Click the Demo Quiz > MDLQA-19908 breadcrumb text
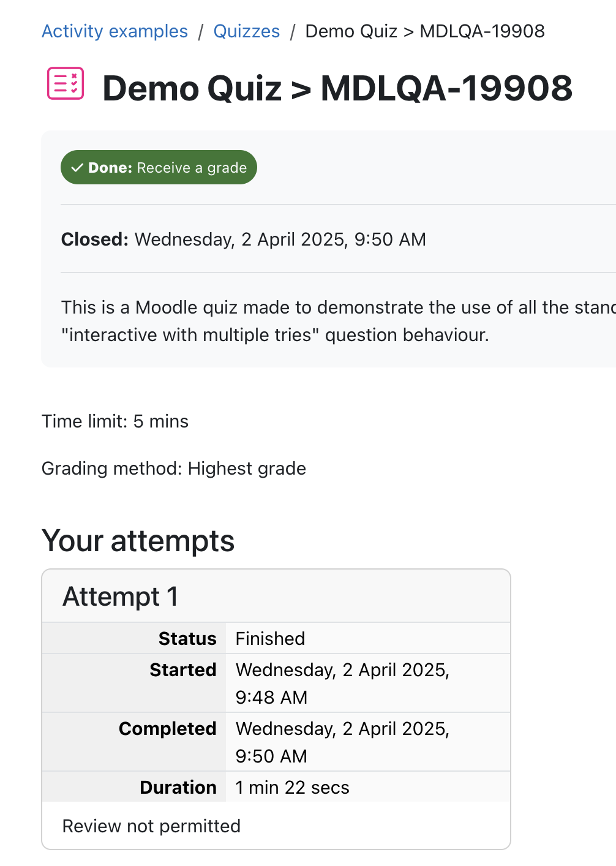The height and width of the screenshot is (866, 616). click(x=425, y=31)
